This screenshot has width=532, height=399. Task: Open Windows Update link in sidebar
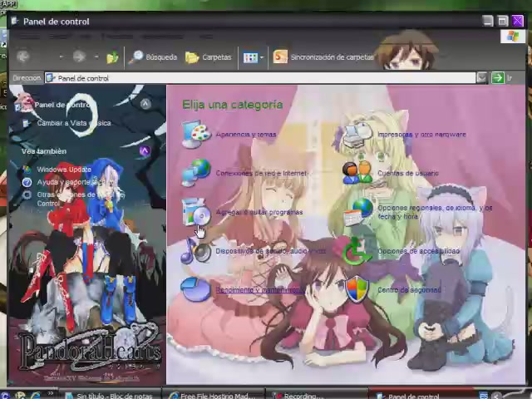pyautogui.click(x=64, y=169)
